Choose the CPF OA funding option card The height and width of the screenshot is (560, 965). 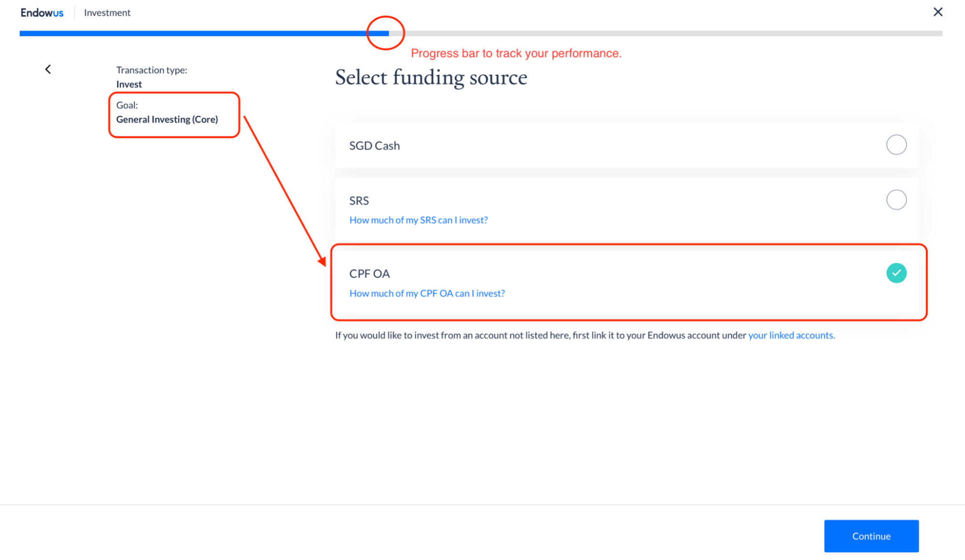(x=627, y=282)
